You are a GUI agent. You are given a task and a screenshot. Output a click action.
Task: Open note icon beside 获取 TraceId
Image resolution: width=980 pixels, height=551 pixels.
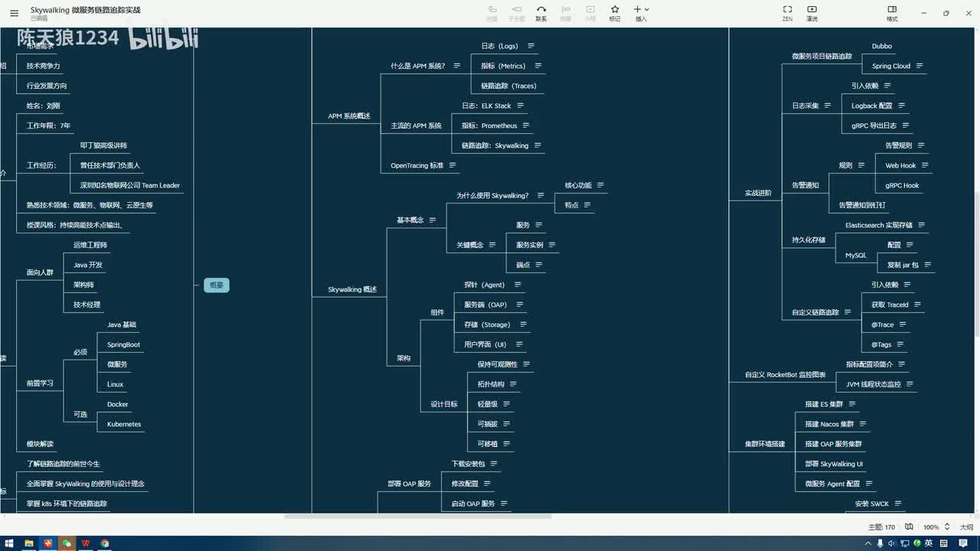tap(917, 305)
